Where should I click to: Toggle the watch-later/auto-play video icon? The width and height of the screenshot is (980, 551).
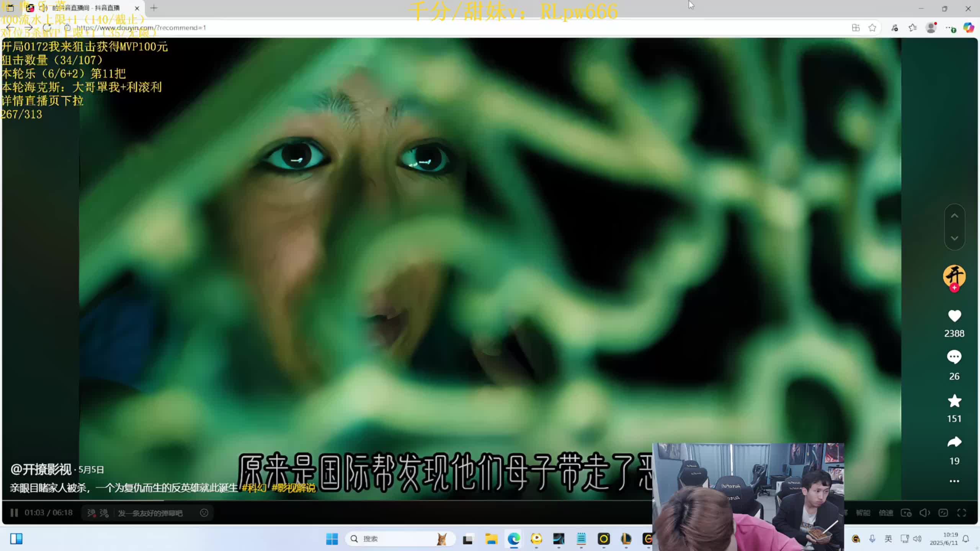pyautogui.click(x=906, y=513)
